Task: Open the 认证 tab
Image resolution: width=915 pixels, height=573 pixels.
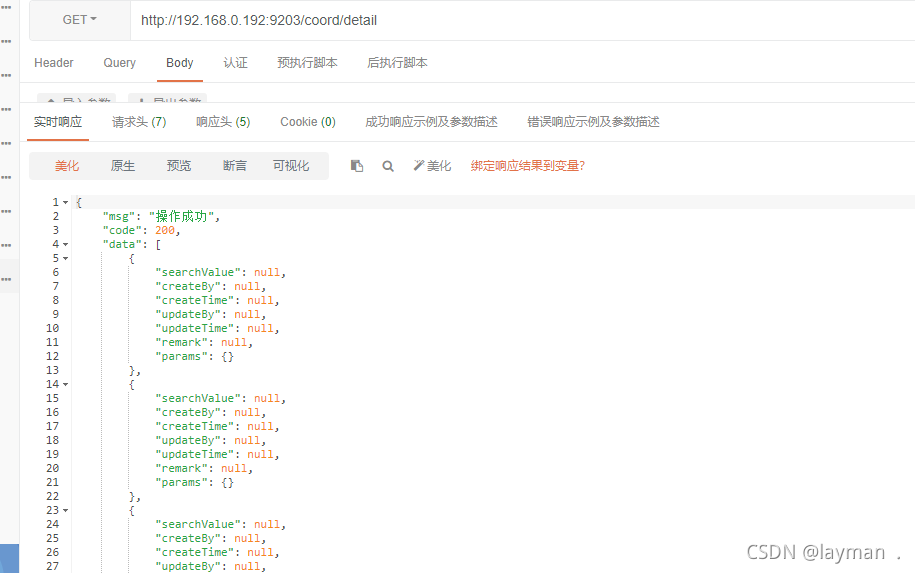Action: [x=236, y=62]
